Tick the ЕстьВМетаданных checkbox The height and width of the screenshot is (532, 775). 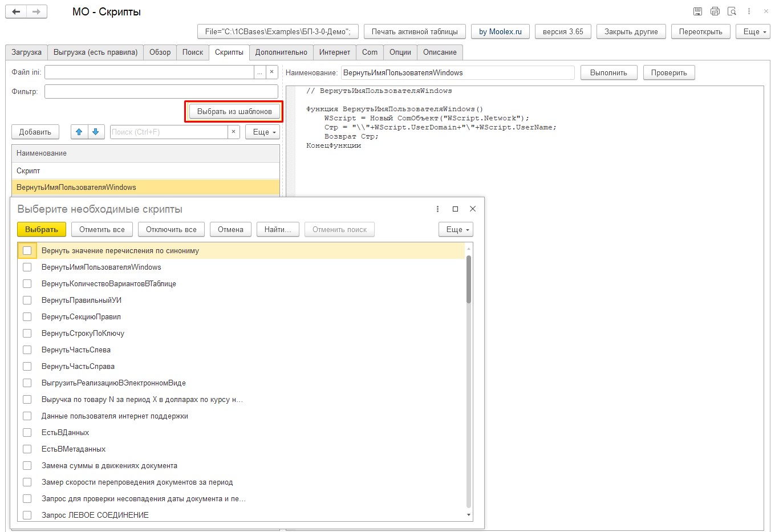pos(27,449)
